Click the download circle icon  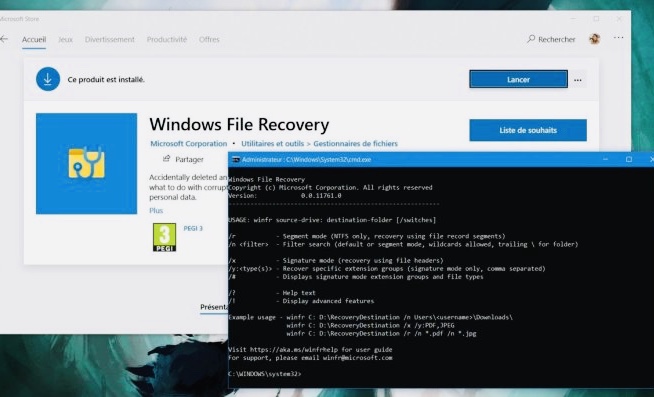coord(48,79)
